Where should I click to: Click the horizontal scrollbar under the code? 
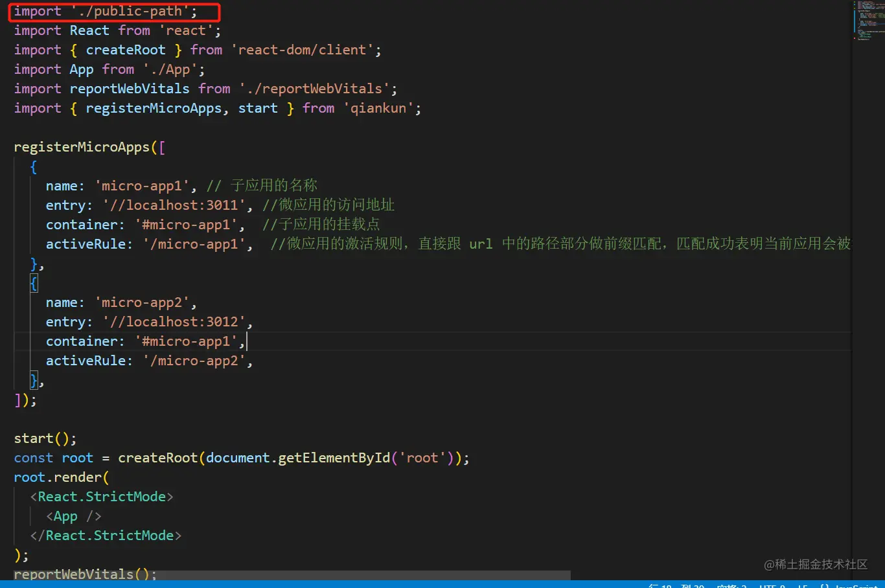(x=292, y=575)
